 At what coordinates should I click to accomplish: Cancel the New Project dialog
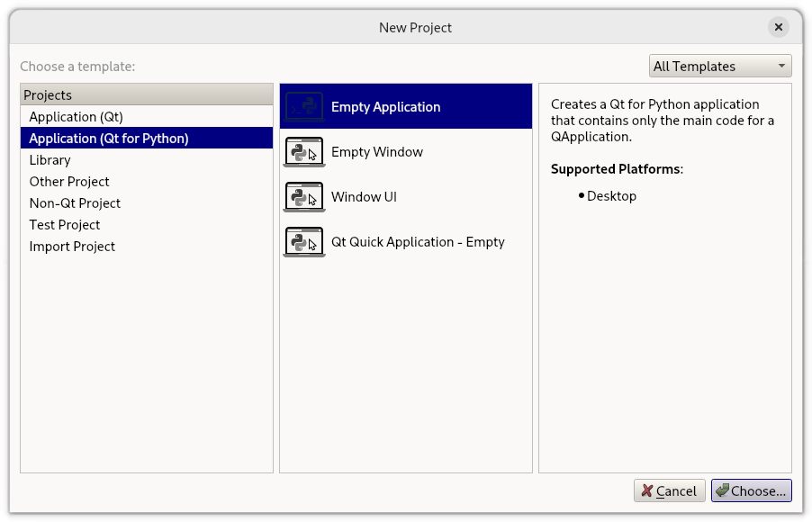pos(669,490)
